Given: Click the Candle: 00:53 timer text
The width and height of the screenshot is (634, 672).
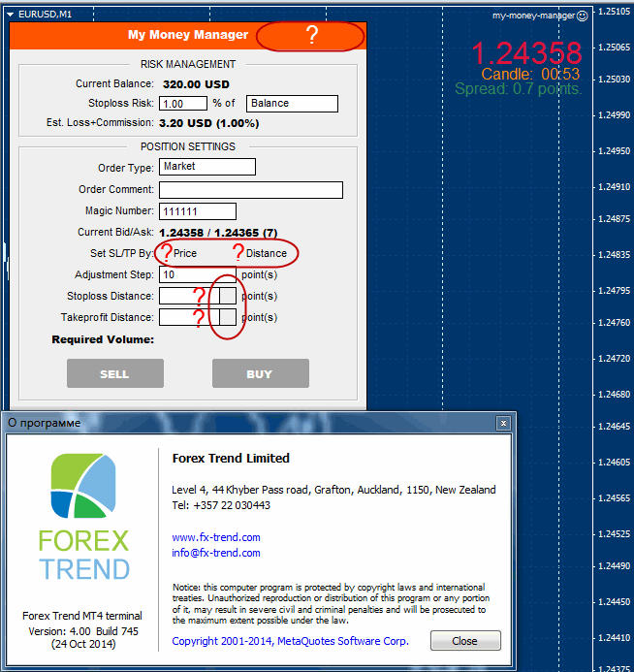Looking at the screenshot, I should 530,74.
